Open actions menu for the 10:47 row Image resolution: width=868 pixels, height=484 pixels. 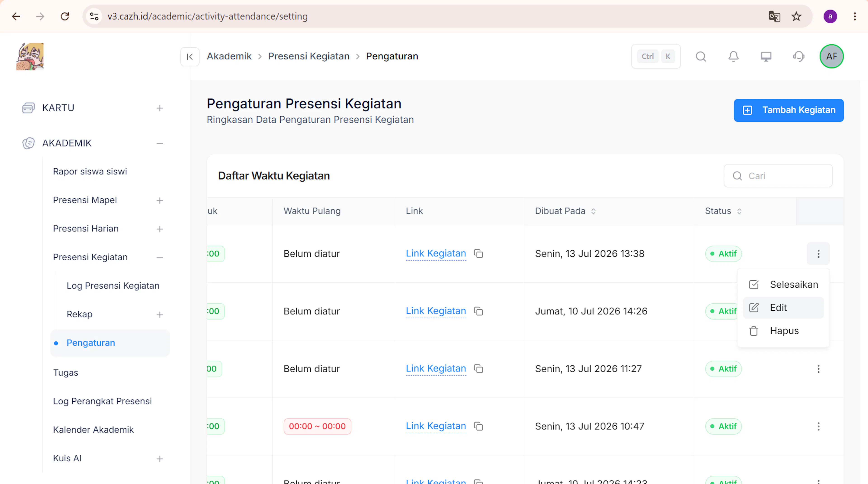pos(818,426)
